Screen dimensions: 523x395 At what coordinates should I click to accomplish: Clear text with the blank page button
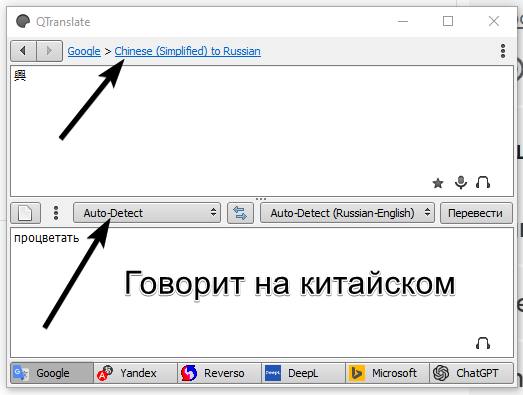click(25, 213)
